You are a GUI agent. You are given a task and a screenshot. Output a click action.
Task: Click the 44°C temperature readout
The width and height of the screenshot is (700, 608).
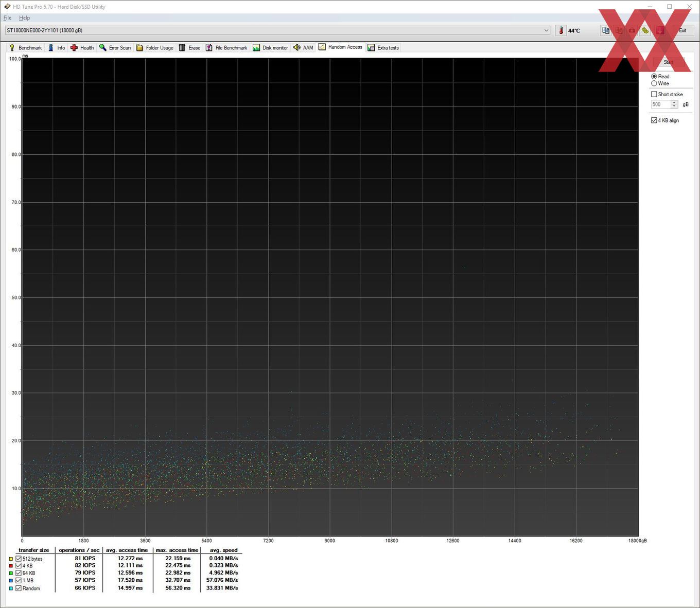pyautogui.click(x=574, y=31)
